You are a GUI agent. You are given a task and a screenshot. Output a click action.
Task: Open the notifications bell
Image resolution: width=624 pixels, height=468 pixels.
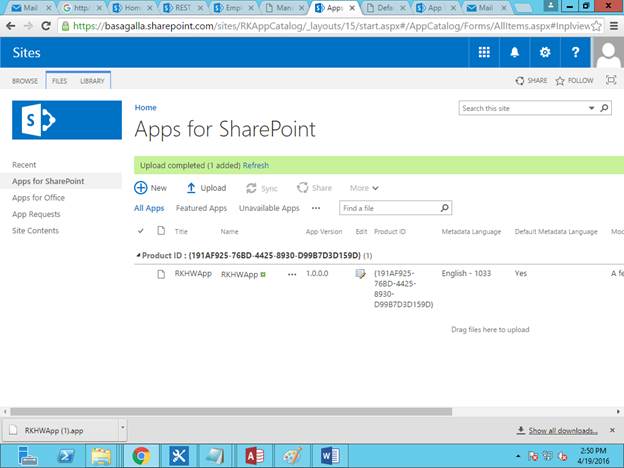[x=515, y=53]
